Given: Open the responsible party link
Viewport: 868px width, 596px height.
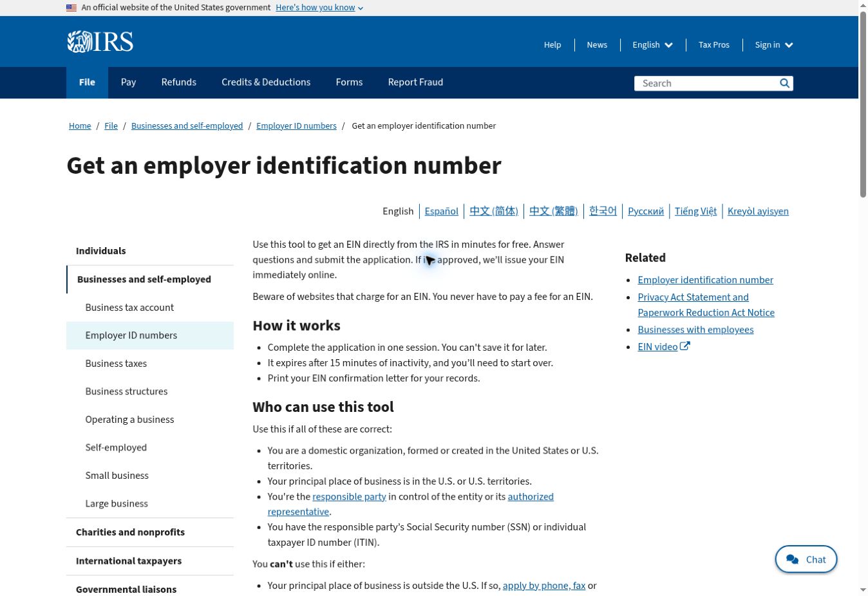Looking at the screenshot, I should click(x=349, y=497).
